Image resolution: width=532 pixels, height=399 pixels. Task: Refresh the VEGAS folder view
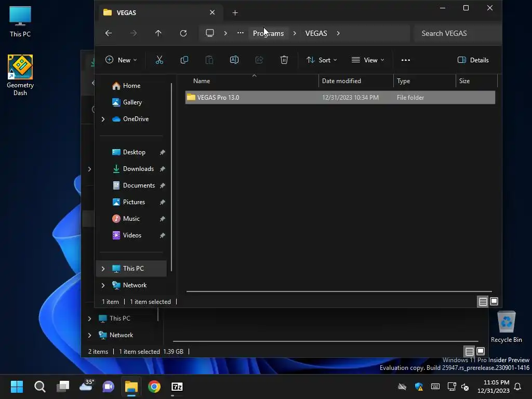click(183, 33)
